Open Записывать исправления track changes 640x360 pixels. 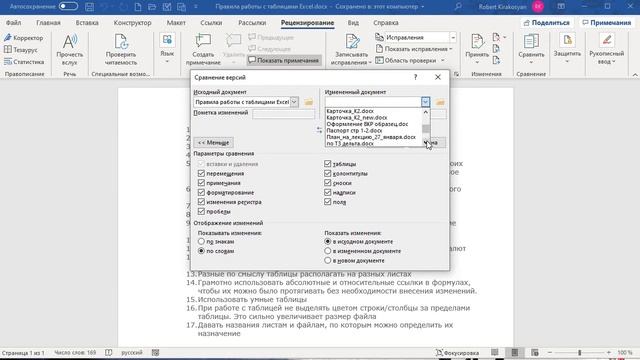[351, 49]
